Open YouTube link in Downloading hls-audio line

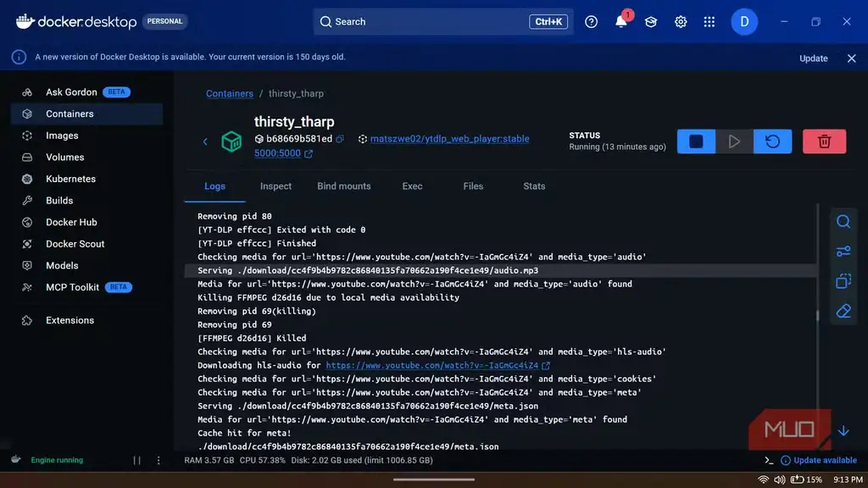[431, 365]
